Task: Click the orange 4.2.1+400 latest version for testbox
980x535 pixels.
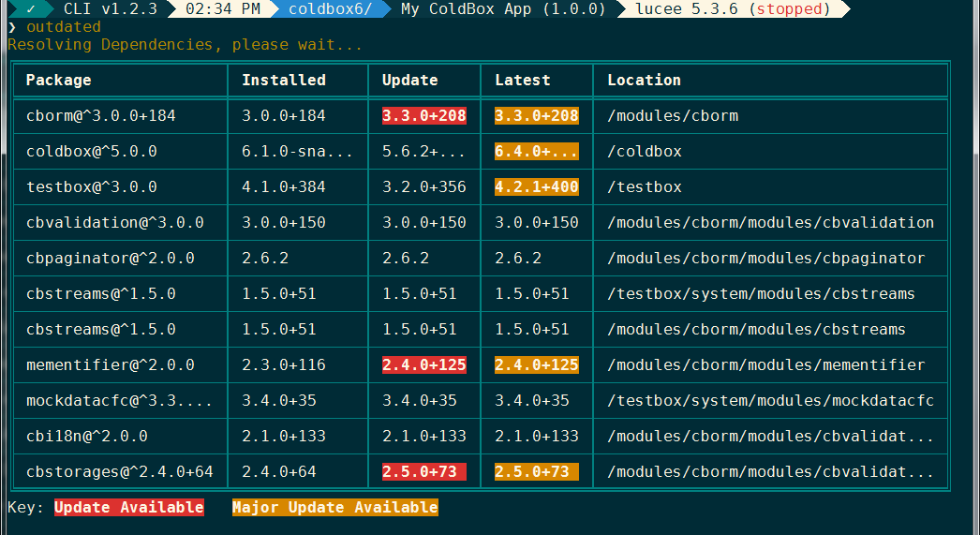Action: coord(537,187)
